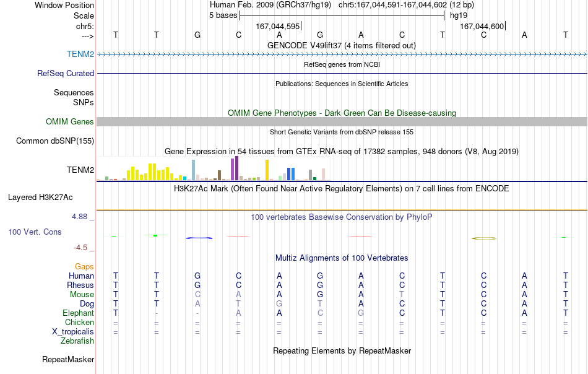Click the TENM2 GENCODE track label

coord(80,54)
